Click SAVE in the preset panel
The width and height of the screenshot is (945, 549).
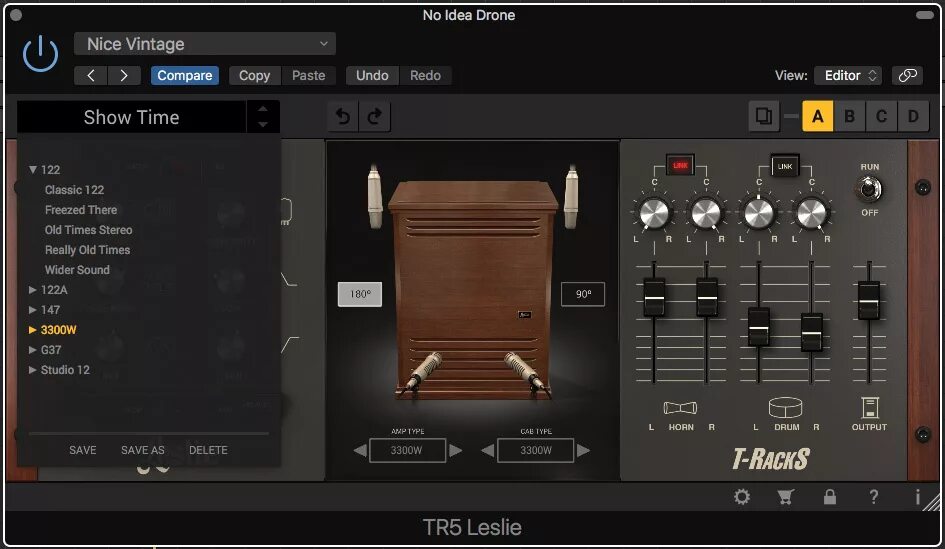click(x=83, y=450)
